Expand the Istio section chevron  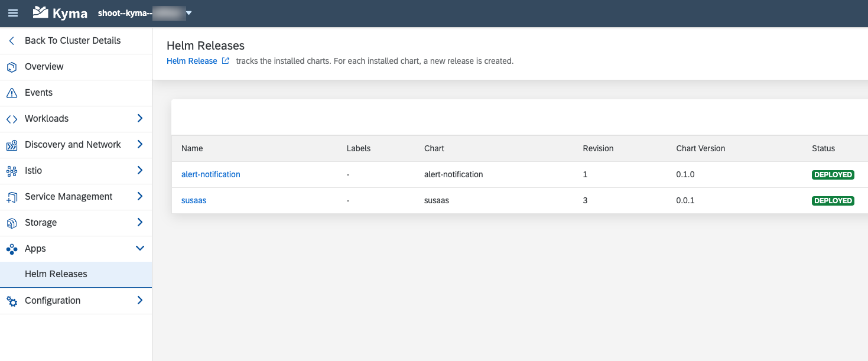point(140,170)
